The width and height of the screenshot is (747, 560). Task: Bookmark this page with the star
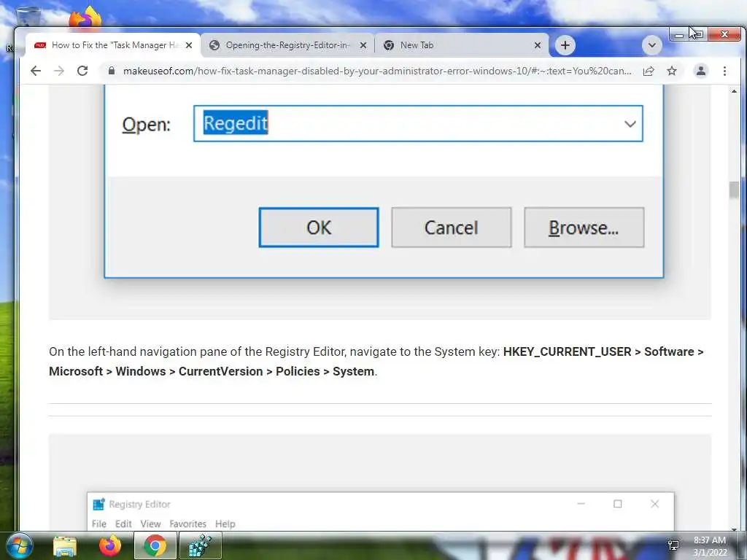click(x=672, y=71)
